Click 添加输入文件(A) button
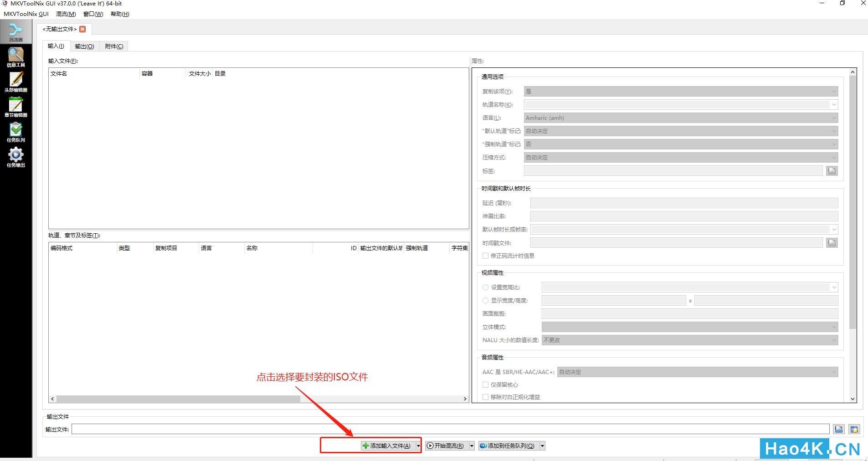Image resolution: width=868 pixels, height=461 pixels. (x=387, y=446)
